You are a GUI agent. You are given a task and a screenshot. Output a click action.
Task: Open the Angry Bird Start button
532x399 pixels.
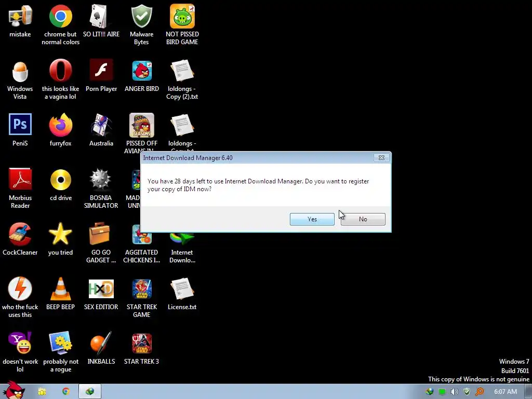pos(14,390)
